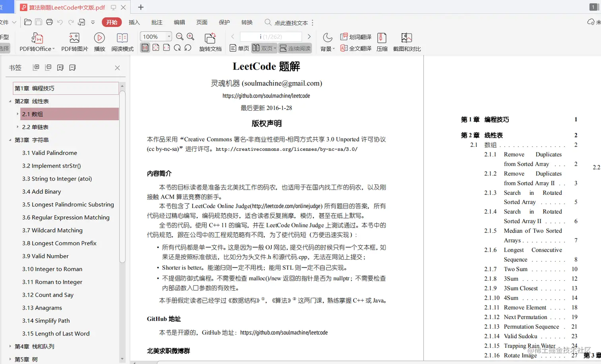
Task: Switch to 单页 single page view
Action: 239,48
